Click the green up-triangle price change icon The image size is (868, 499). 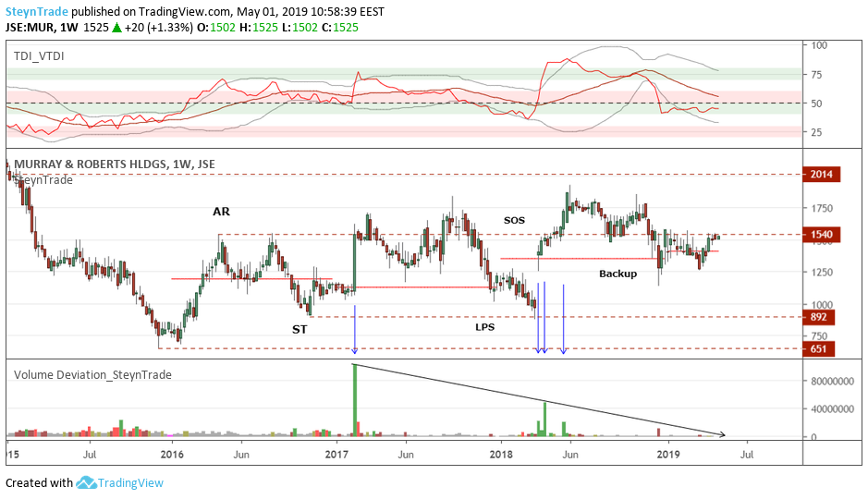(x=116, y=27)
